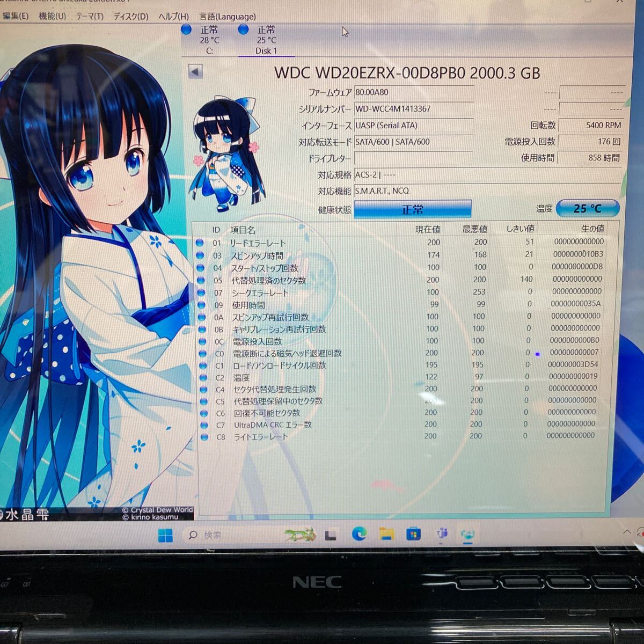Select the 代替処理済のセクタ数 attribute name

pyautogui.click(x=268, y=280)
